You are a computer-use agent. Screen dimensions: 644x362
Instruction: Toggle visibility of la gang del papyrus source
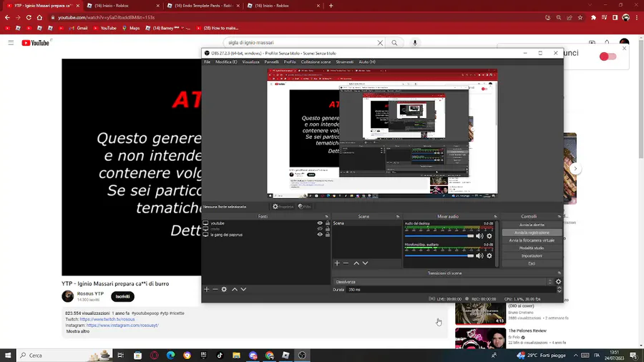[x=320, y=235]
